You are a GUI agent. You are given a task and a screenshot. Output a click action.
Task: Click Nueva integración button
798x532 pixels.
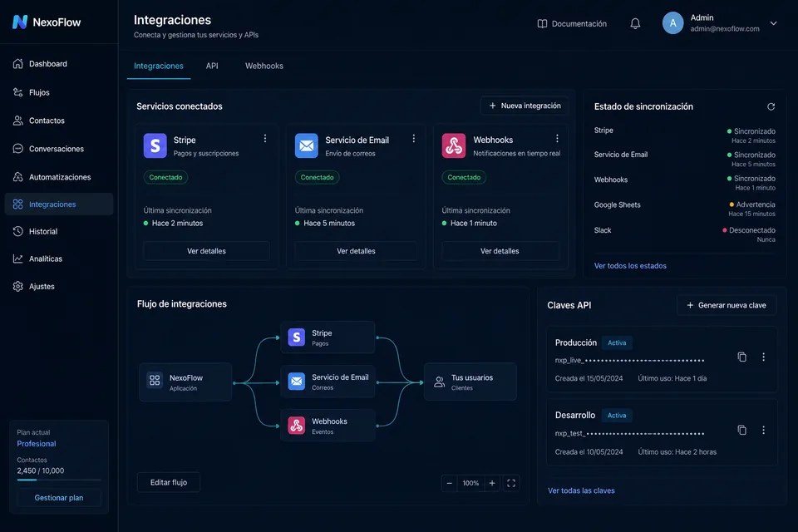[x=525, y=106]
